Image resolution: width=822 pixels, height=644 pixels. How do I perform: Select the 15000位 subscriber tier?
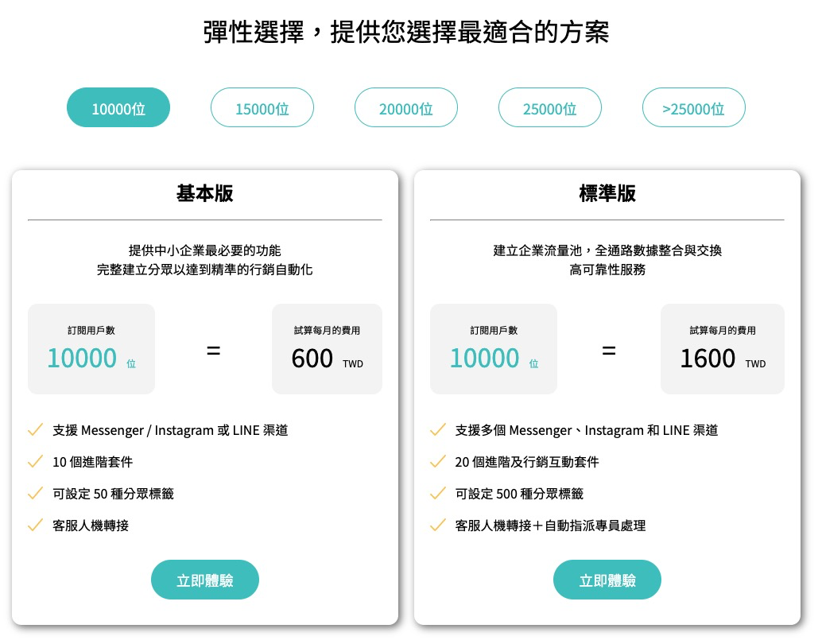pos(262,107)
